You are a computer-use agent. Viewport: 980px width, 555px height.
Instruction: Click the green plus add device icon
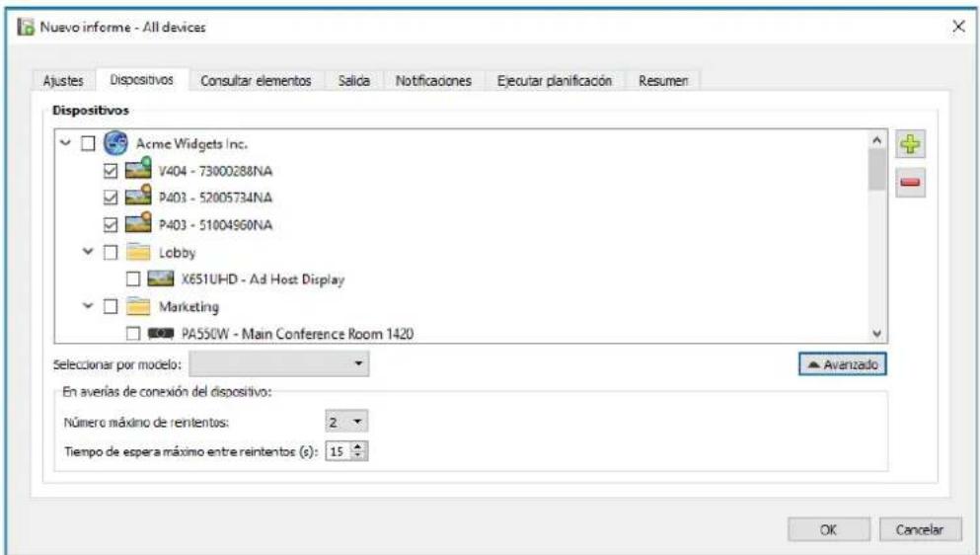coord(910,144)
